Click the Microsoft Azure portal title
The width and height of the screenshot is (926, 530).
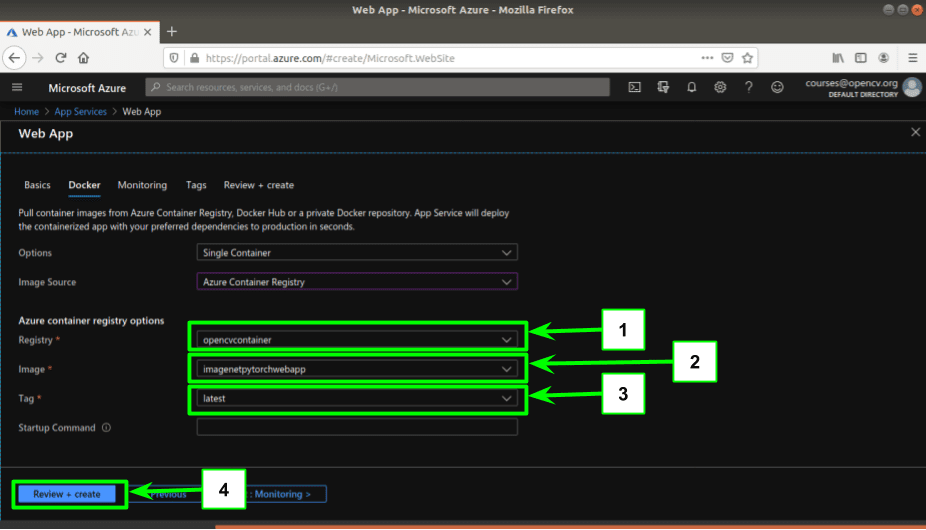87,88
